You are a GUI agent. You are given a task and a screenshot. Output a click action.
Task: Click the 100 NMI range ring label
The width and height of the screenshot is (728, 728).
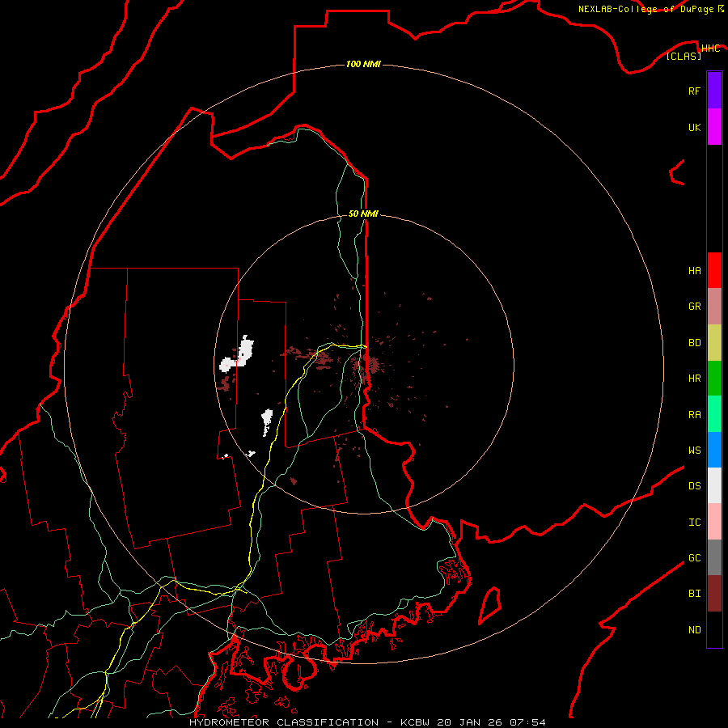[x=363, y=64]
